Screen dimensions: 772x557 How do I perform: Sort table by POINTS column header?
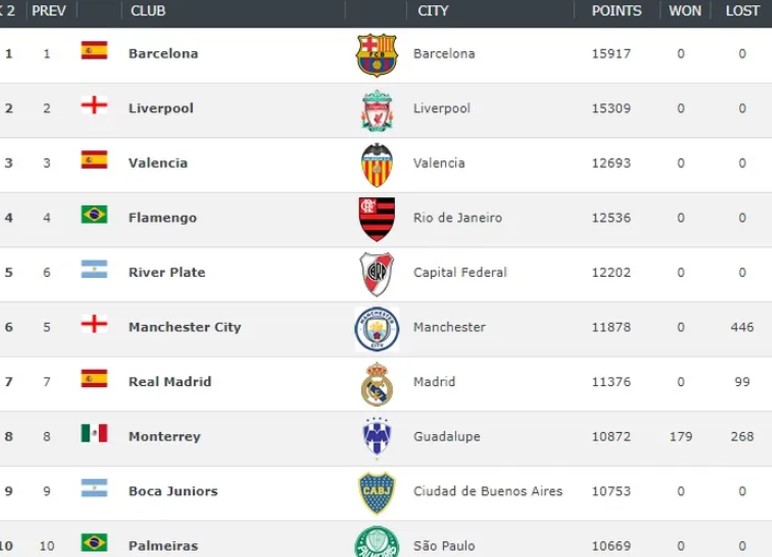616,11
